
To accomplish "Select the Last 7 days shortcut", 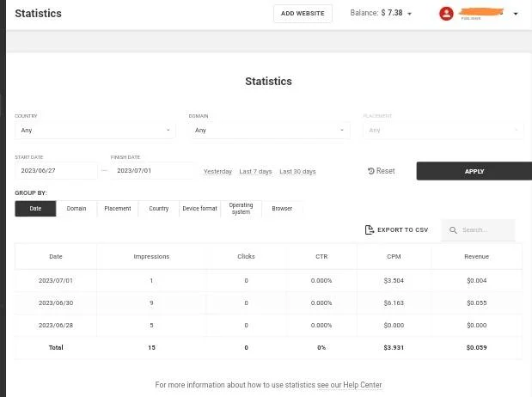I will pyautogui.click(x=255, y=172).
